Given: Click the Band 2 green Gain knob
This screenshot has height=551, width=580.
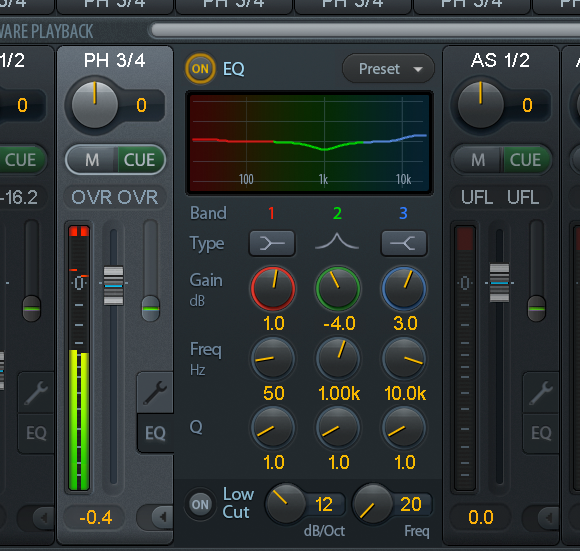Looking at the screenshot, I should [x=338, y=288].
